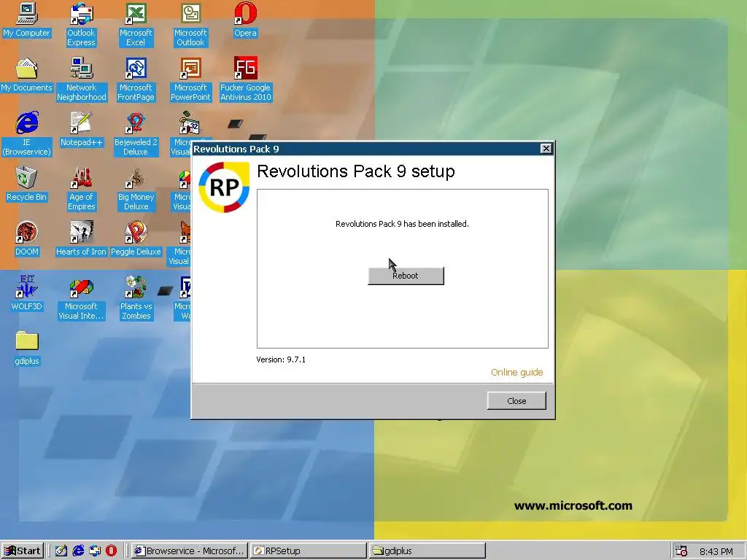Image resolution: width=747 pixels, height=560 pixels.
Task: Open the My Computer desktop icon
Action: tap(27, 20)
